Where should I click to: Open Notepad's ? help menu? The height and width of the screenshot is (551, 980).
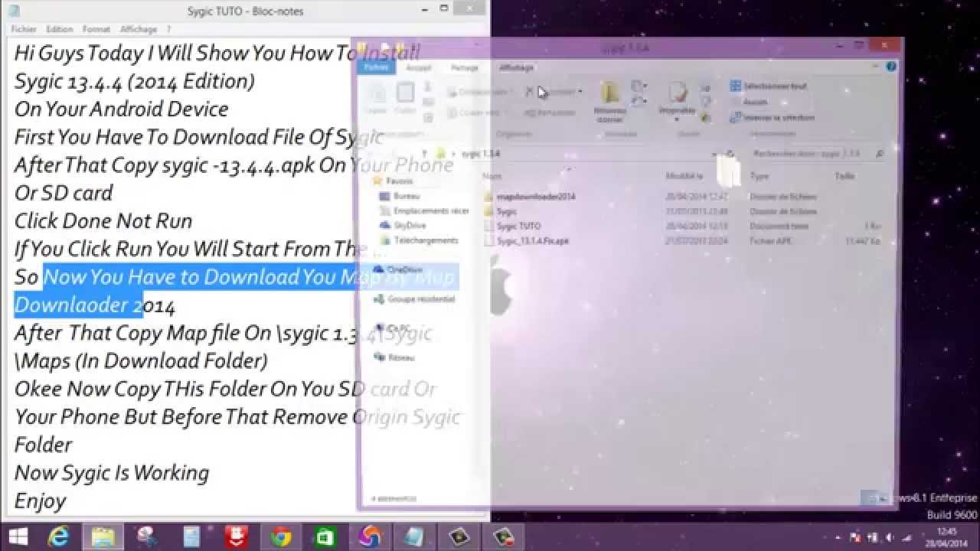[x=168, y=29]
